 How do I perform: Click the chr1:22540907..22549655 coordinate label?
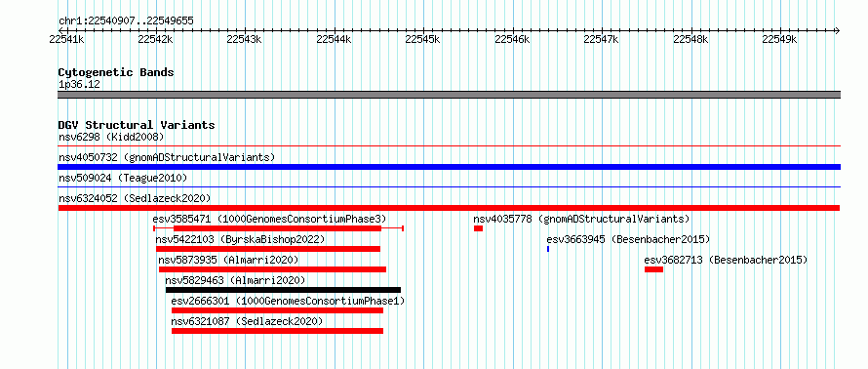126,21
